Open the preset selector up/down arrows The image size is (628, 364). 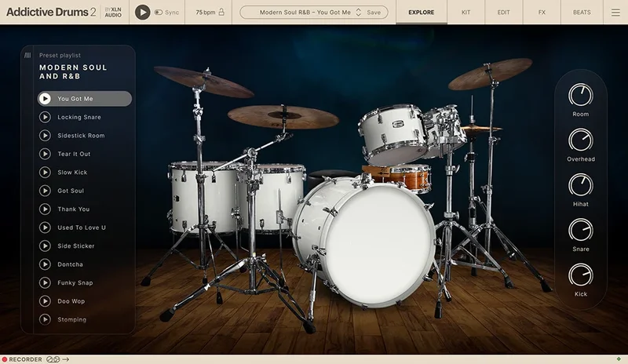tap(359, 13)
